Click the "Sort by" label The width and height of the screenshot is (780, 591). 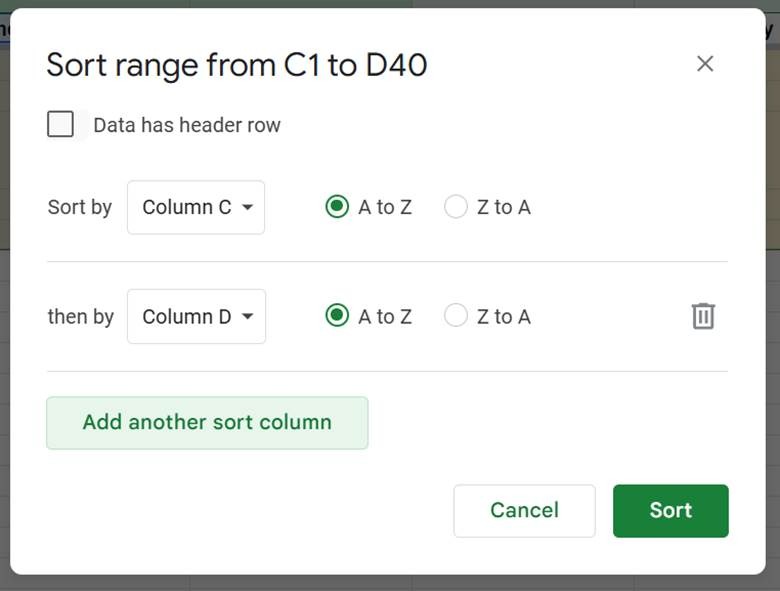80,208
